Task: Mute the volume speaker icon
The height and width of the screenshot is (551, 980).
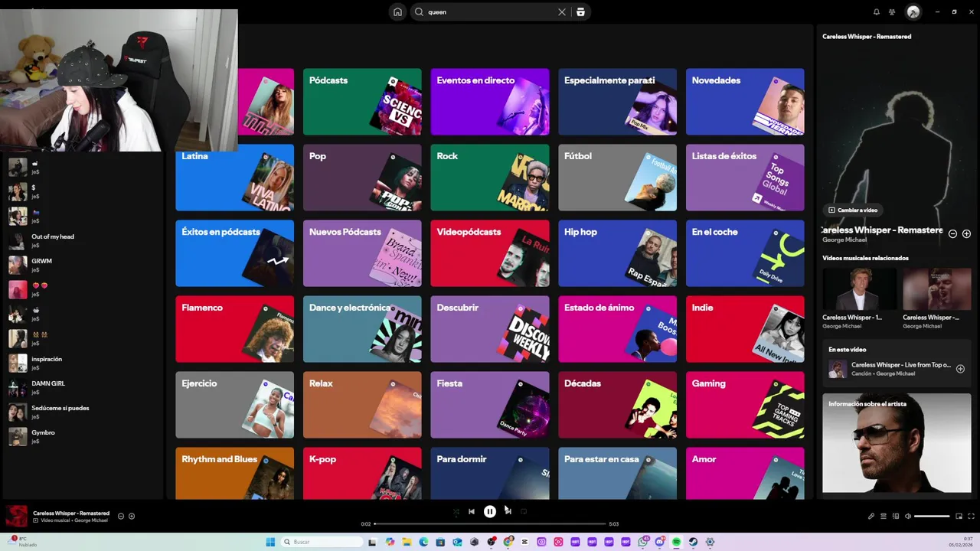Action: tap(908, 517)
